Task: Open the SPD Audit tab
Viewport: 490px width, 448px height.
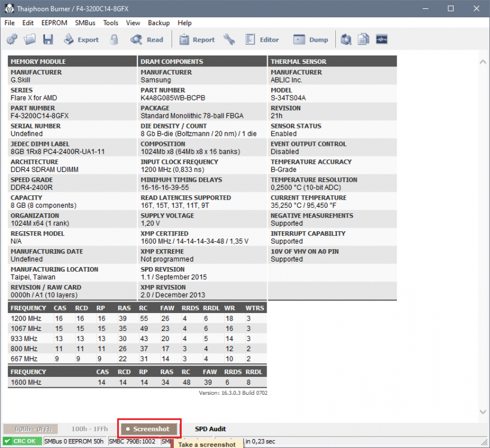Action: (x=210, y=429)
